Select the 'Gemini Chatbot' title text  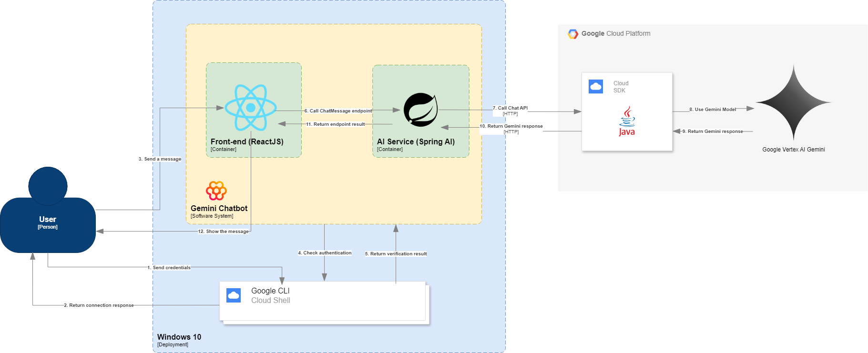(x=219, y=208)
